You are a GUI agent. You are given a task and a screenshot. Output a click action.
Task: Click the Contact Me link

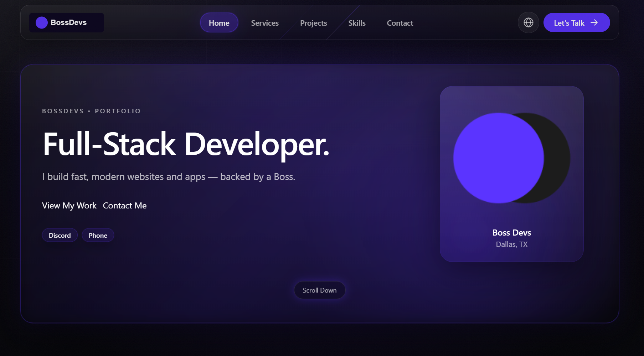point(125,206)
